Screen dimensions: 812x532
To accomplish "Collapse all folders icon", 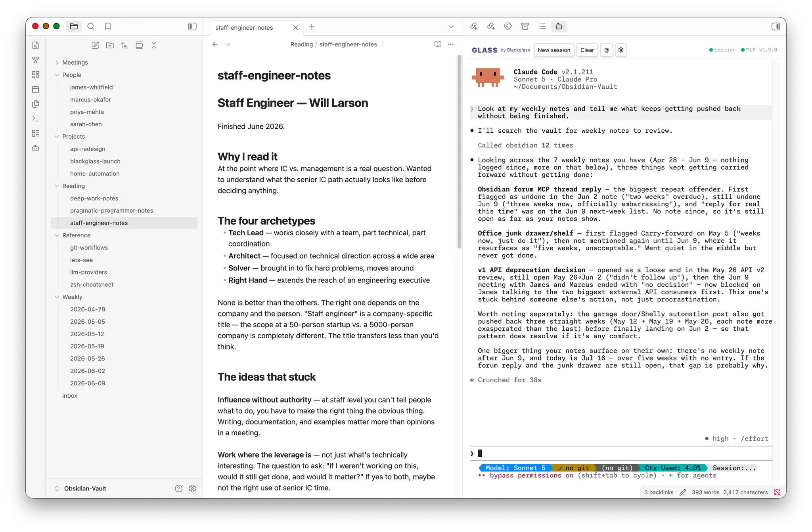I will pos(154,45).
